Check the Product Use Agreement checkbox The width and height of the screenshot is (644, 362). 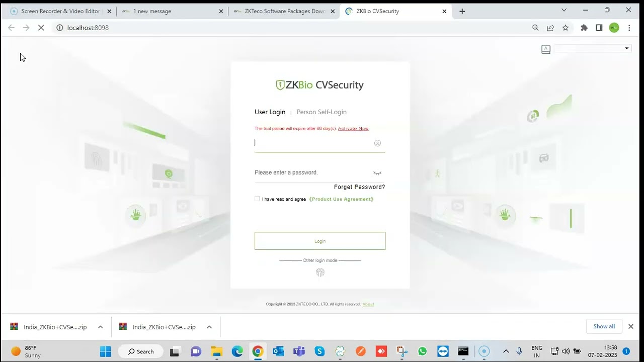coord(257,199)
